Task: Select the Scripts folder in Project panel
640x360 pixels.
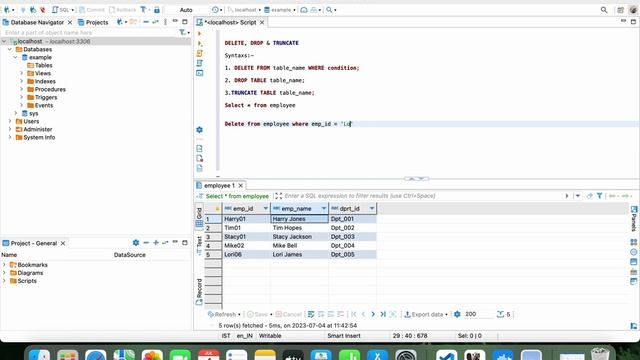Action: pos(23,281)
